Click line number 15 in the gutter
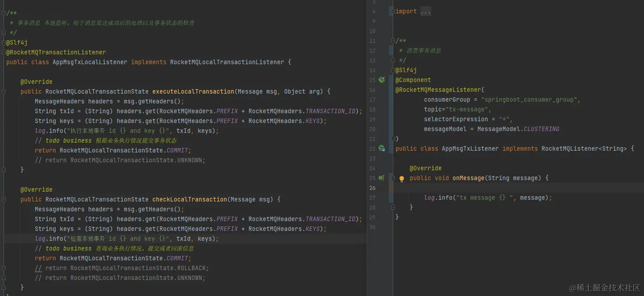This screenshot has height=296, width=644. click(x=372, y=80)
